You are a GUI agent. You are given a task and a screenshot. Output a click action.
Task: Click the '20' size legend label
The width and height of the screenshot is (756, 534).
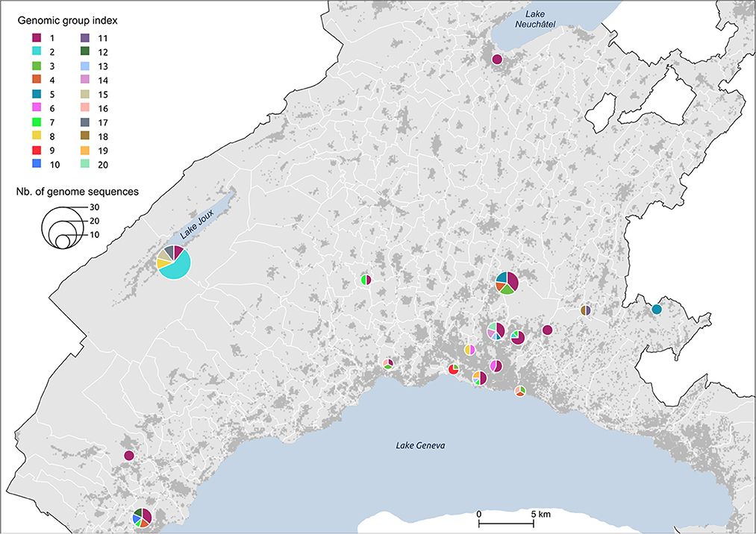[95, 222]
